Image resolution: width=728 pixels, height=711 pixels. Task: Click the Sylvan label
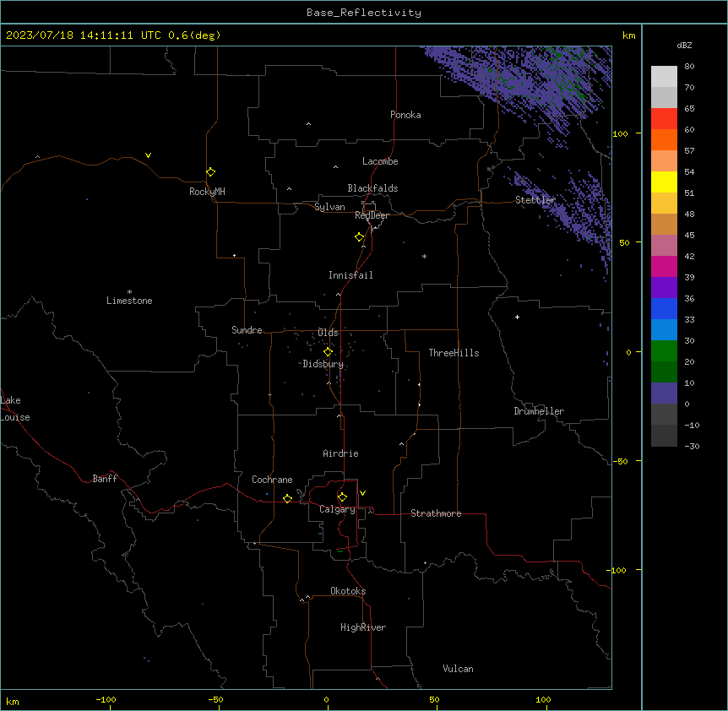329,207
